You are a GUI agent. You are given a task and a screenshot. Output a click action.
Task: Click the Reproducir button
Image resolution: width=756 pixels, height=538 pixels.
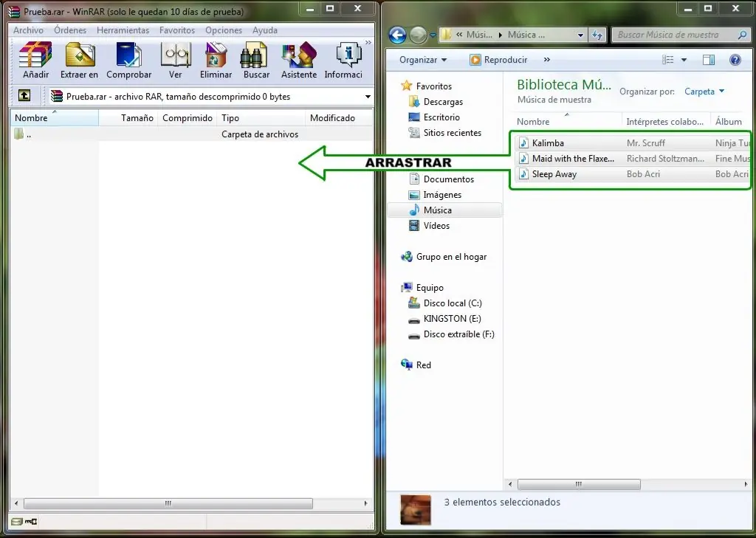tap(498, 60)
